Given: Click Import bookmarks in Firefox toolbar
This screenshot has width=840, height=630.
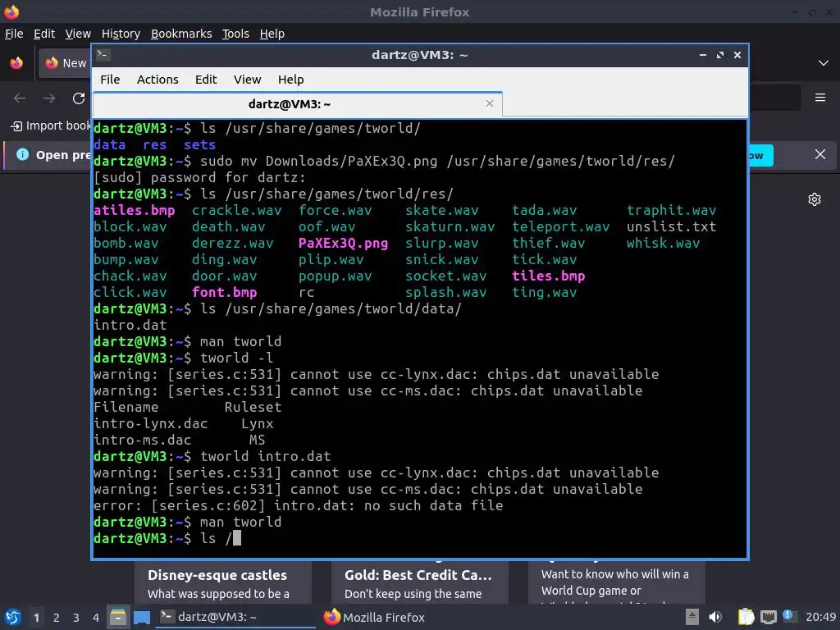Looking at the screenshot, I should click(50, 126).
